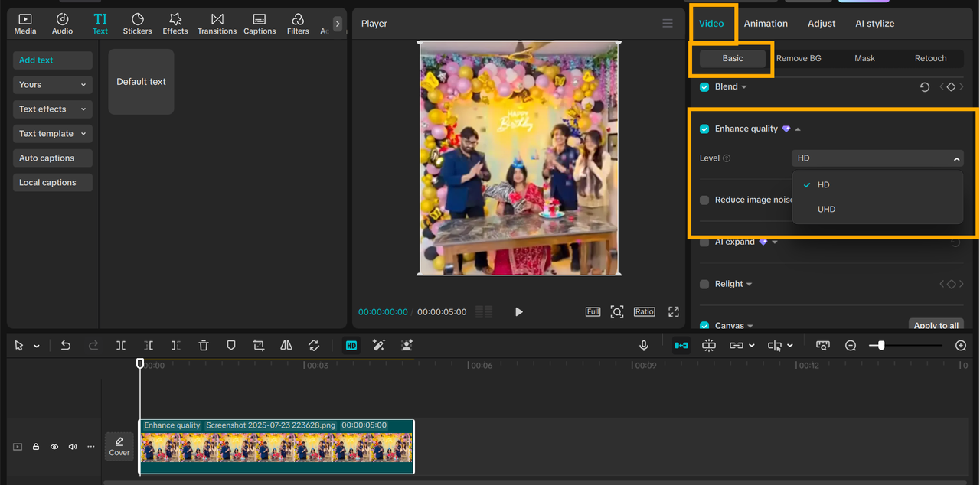Image resolution: width=980 pixels, height=485 pixels.
Task: Click the fullscreen expand icon in Player
Action: [674, 312]
